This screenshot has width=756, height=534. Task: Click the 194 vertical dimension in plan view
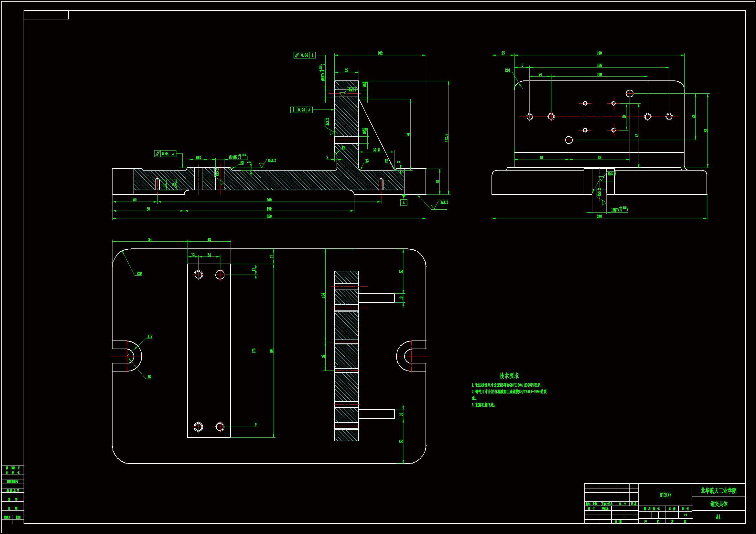[x=272, y=351]
